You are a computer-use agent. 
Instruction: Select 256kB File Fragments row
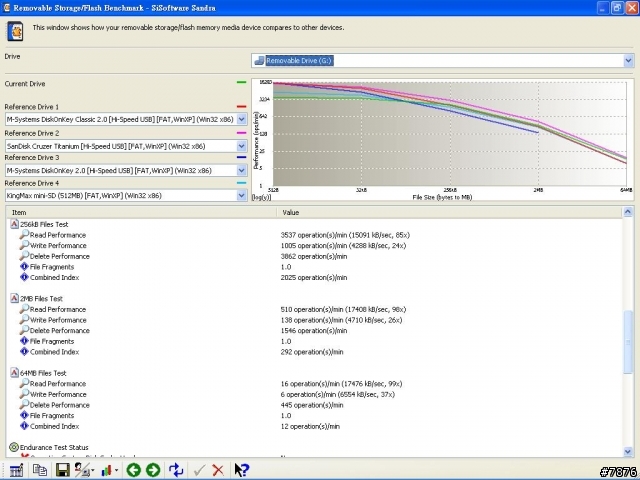314,267
